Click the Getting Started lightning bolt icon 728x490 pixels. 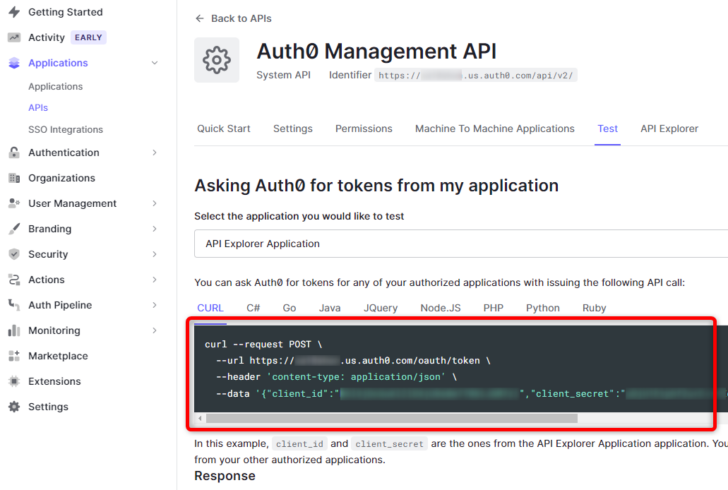click(14, 12)
